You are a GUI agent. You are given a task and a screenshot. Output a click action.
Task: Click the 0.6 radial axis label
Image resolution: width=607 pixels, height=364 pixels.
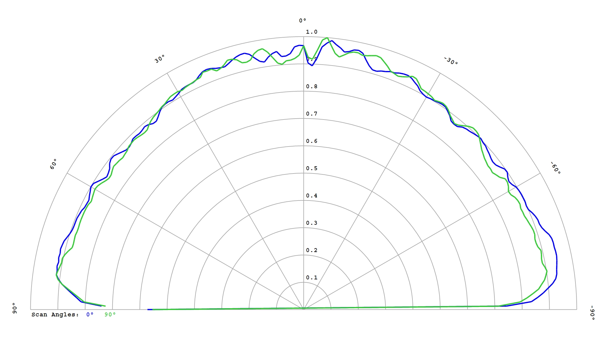pos(312,141)
